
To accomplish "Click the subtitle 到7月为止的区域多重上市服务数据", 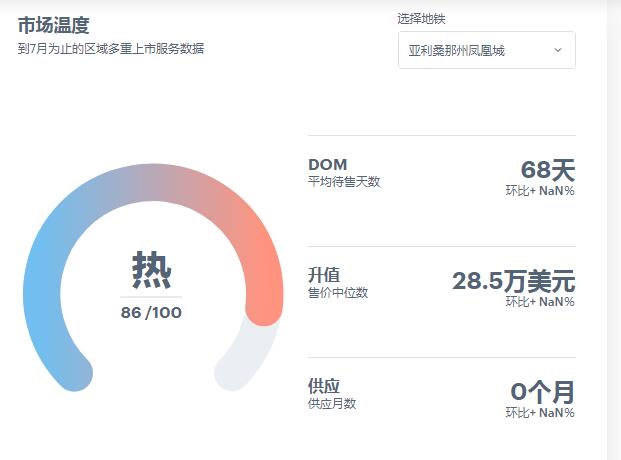I will 110,48.
